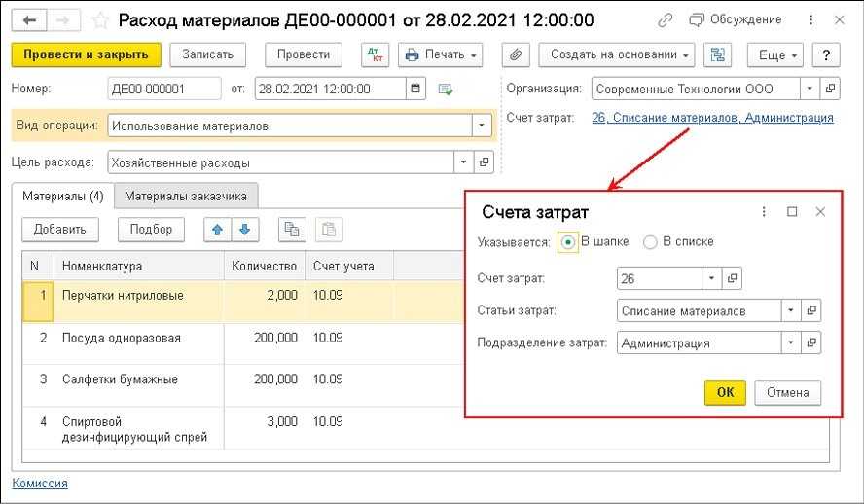Open the 'Создать на основании' dropdown
This screenshot has height=504, width=864.
tap(619, 55)
